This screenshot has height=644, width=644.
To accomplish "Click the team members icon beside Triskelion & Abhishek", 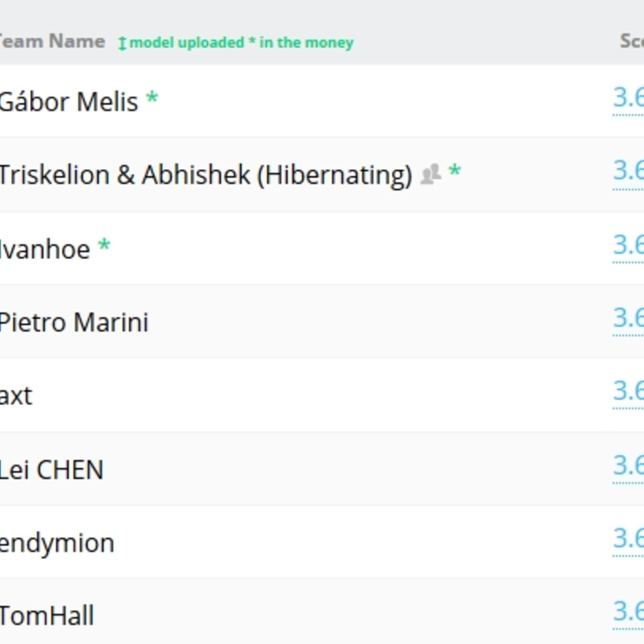I will 430,174.
